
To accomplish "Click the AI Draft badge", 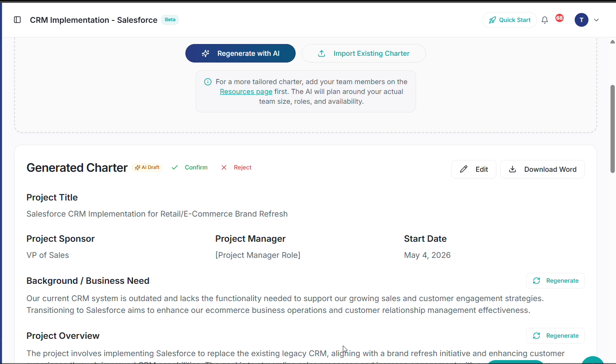I will pos(147,167).
